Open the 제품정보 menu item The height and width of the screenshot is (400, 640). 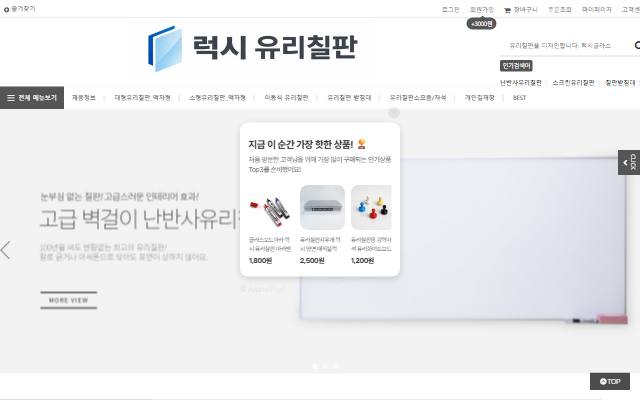click(84, 98)
